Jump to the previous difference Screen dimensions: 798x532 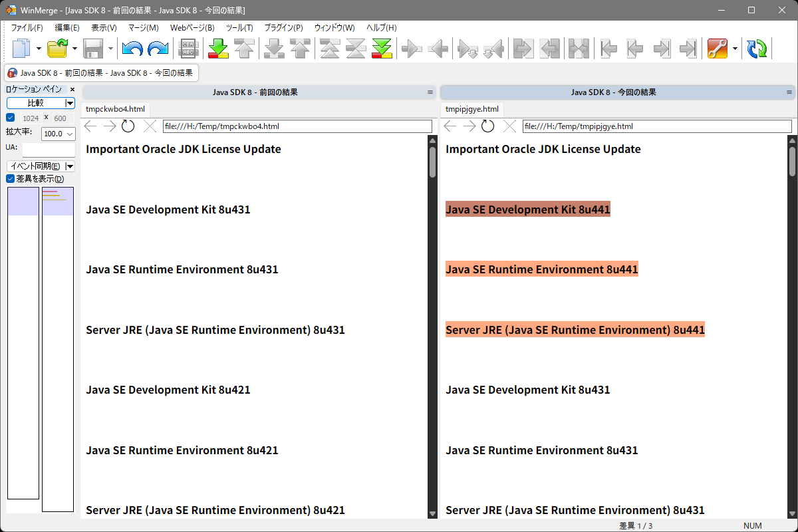click(x=245, y=49)
